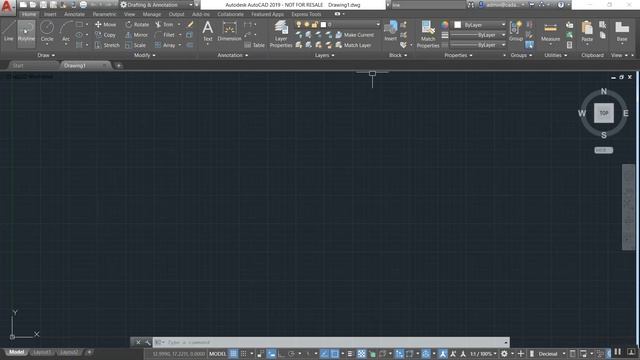Image resolution: width=640 pixels, height=360 pixels.
Task: Open the annotation scale 1:1 dropdown
Action: pos(483,353)
